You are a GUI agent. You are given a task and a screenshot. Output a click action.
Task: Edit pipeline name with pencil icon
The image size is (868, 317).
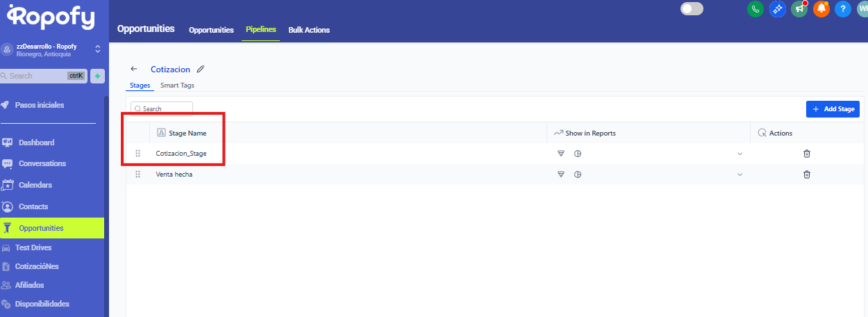(201, 70)
